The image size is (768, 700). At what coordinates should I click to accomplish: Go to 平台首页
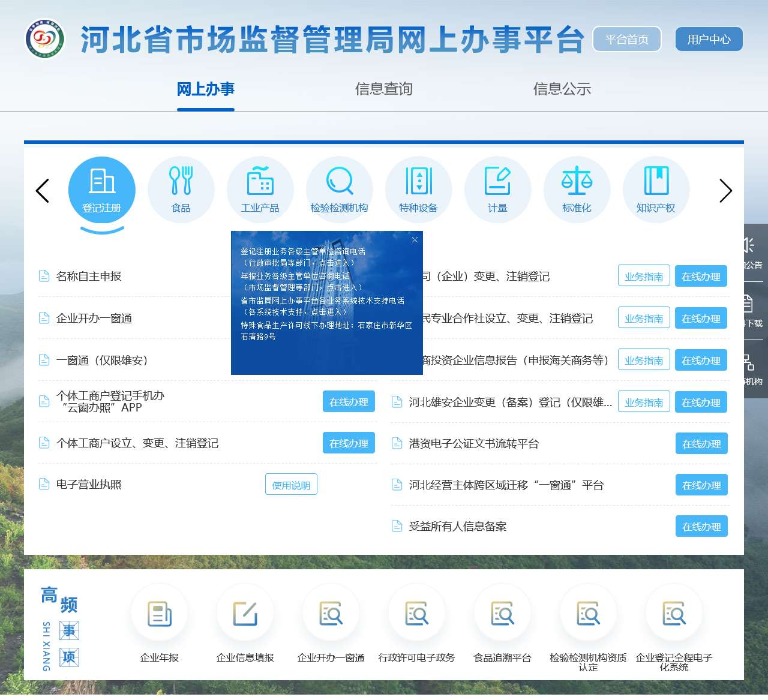pyautogui.click(x=627, y=39)
